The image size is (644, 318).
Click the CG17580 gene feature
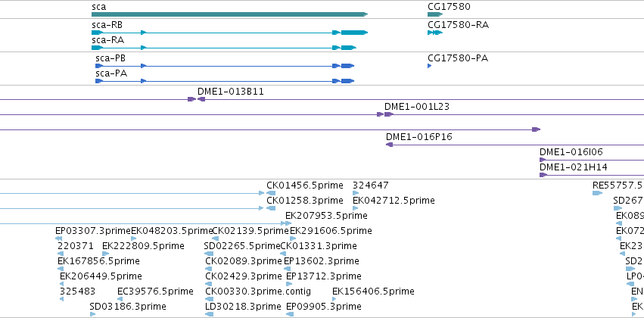(x=435, y=14)
